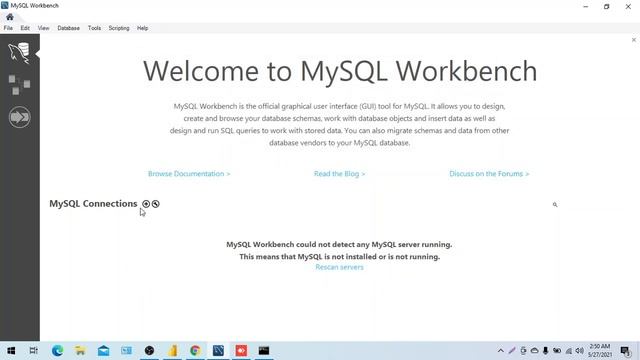Add a new MySQL connection with plus icon
Screen dimensions: 640x360
(146, 204)
